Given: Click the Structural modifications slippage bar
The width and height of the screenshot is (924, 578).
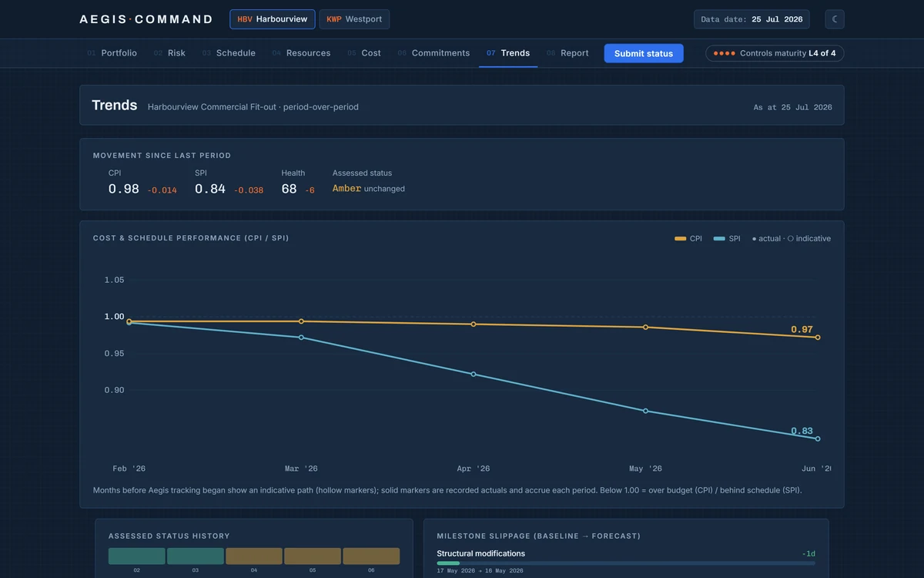Looking at the screenshot, I should click(x=626, y=563).
